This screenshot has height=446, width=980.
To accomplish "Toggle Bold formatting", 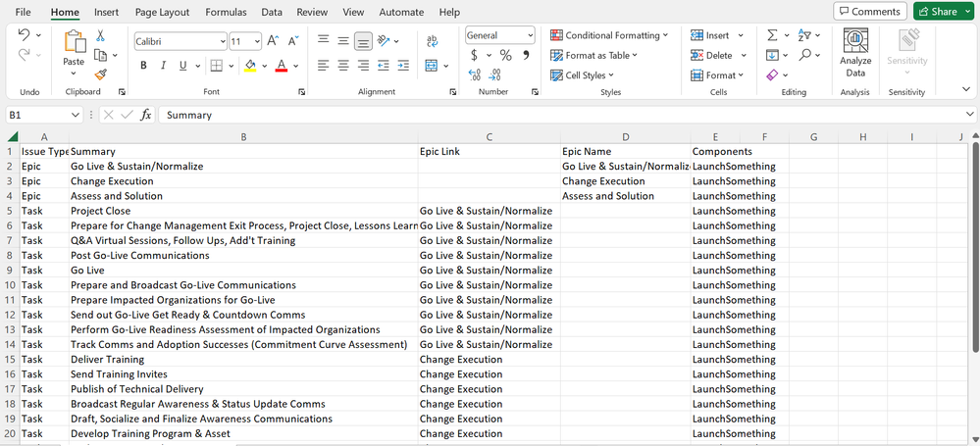I will (144, 66).
